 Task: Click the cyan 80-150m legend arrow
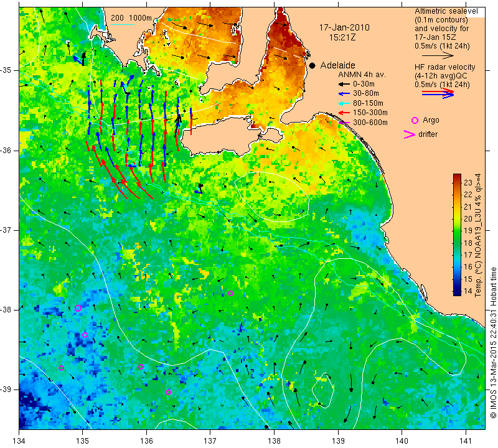[x=343, y=103]
